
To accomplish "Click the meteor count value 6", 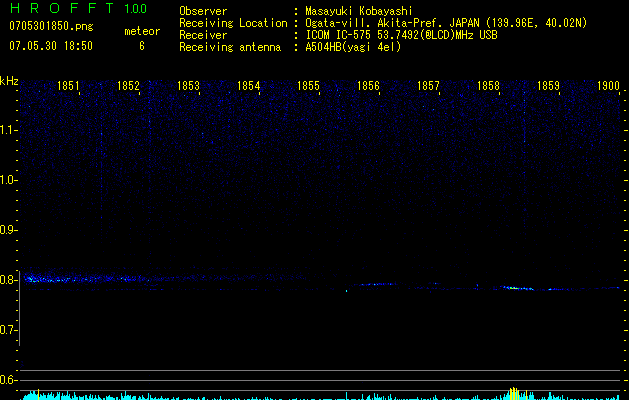I will pos(142,46).
